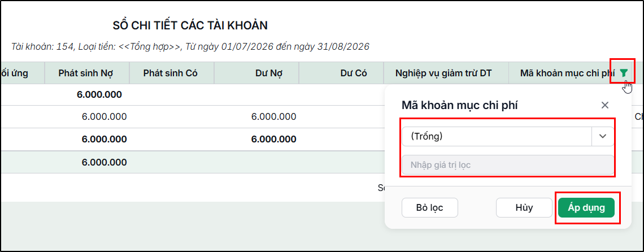Select the Phát sinh Có column header
644x252 pixels.
(x=171, y=73)
